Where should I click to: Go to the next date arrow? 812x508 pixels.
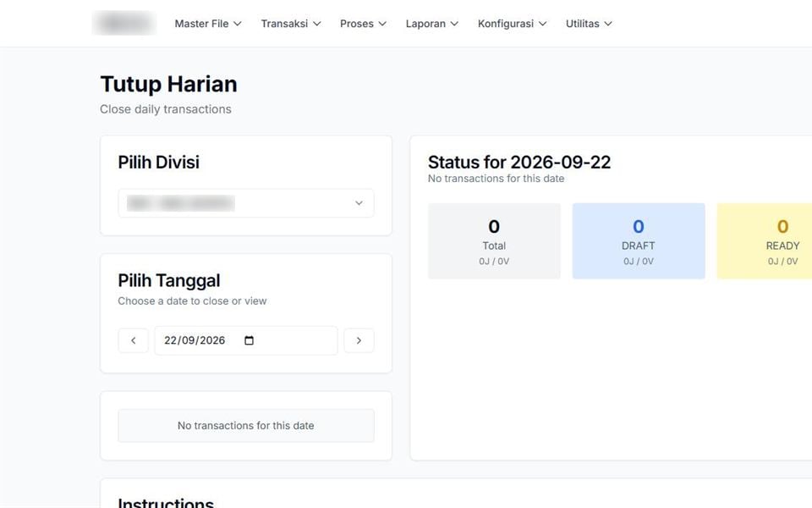pos(359,340)
